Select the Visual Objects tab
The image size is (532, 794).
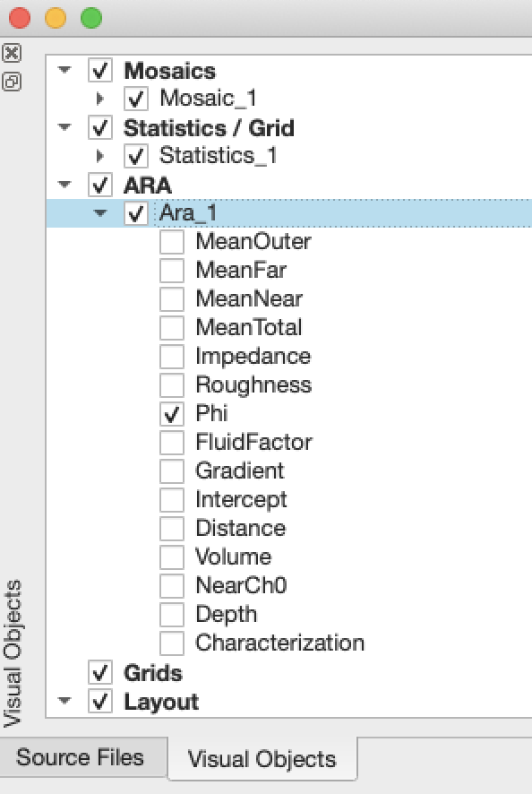[x=262, y=758]
